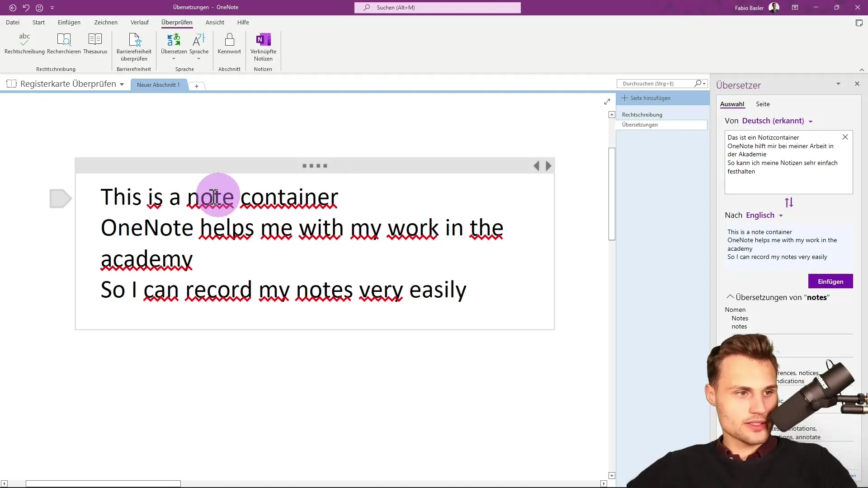The height and width of the screenshot is (488, 868).
Task: Click inside the German source text box
Action: tap(788, 163)
